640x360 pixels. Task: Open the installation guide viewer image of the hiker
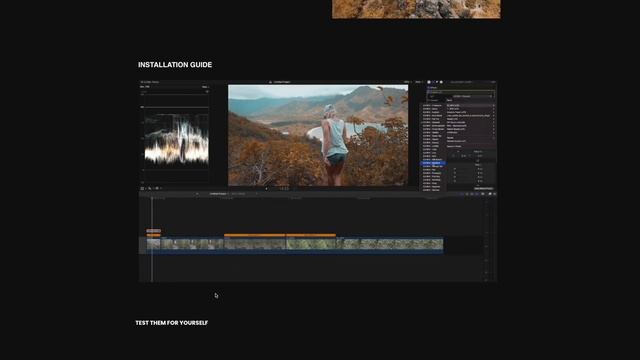[318, 135]
